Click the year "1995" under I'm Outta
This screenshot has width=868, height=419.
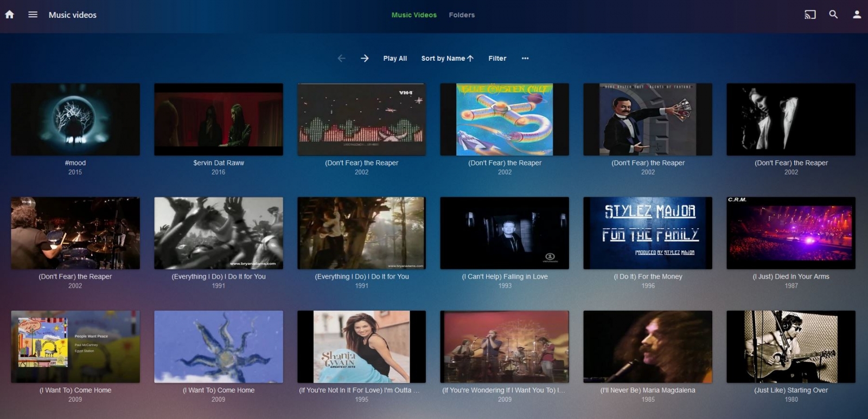pos(362,399)
